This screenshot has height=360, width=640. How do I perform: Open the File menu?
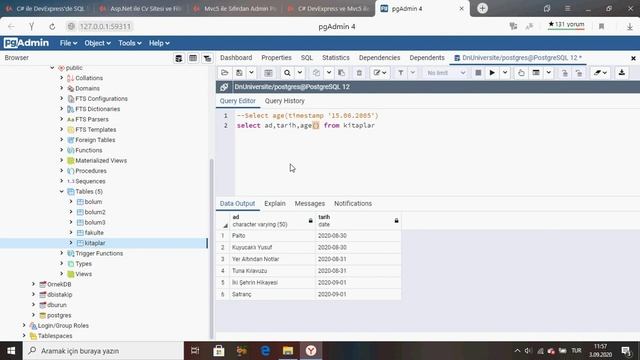68,43
